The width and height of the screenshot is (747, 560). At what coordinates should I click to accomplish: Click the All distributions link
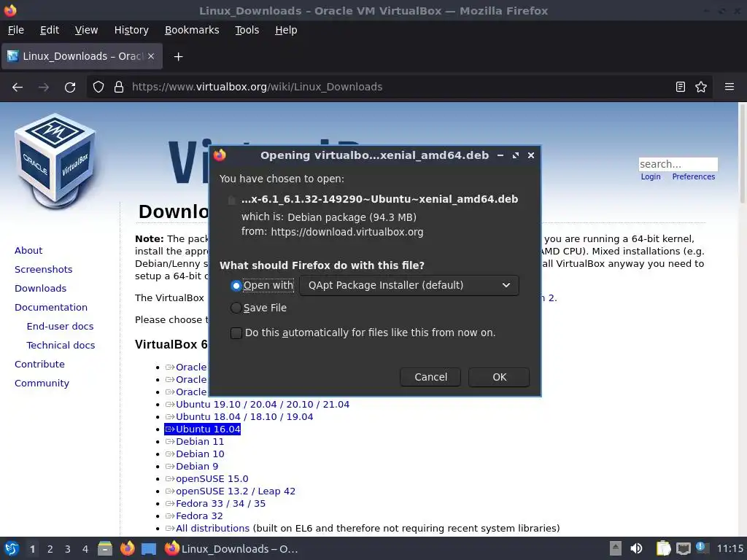click(x=212, y=528)
